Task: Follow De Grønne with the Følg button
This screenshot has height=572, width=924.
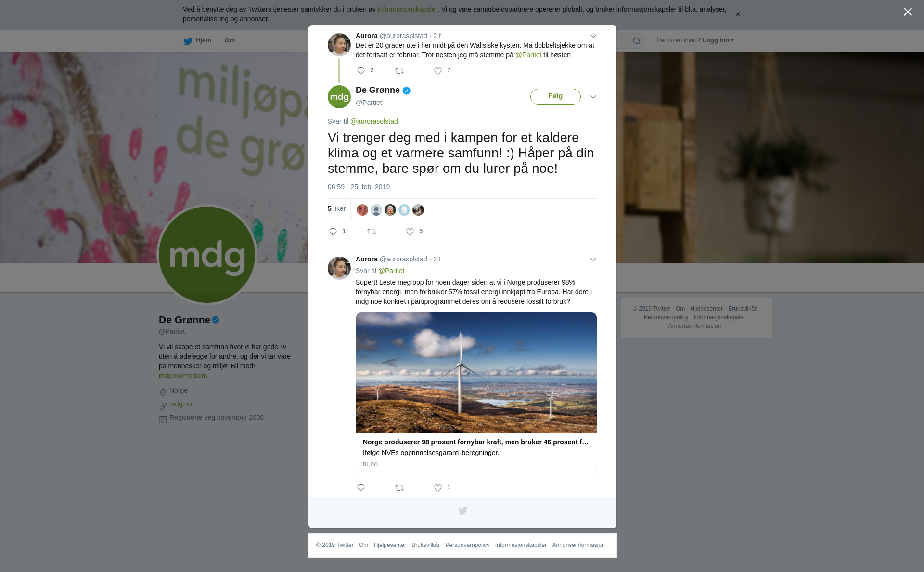Action: 555,96
